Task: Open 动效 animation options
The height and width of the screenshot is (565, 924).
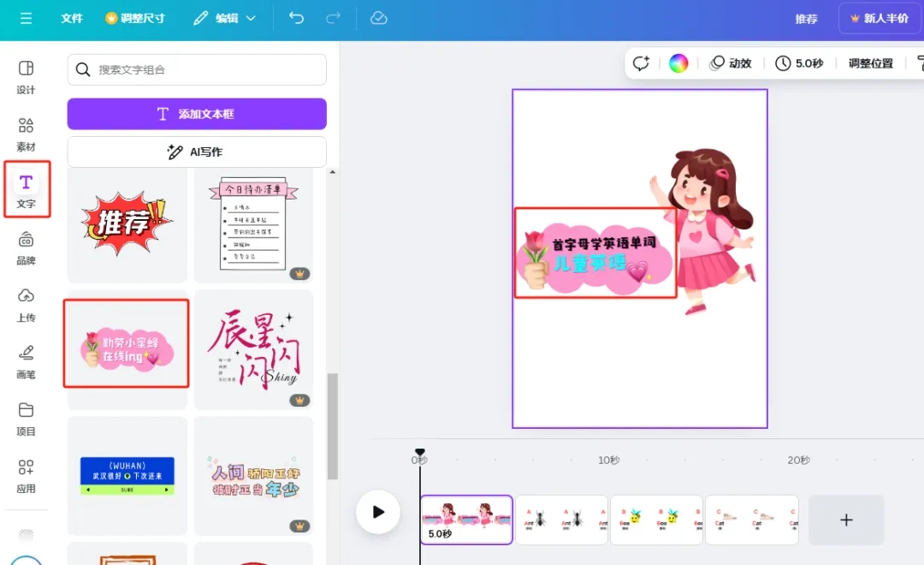Action: pos(731,63)
